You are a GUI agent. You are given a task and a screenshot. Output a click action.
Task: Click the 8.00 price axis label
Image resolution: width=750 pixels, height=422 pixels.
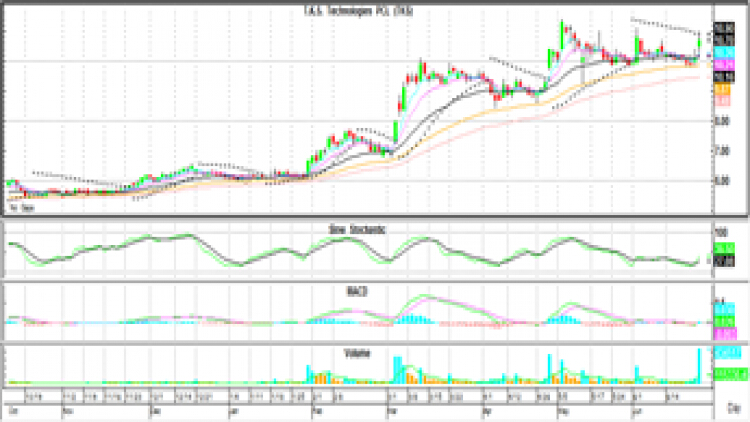tap(722, 122)
